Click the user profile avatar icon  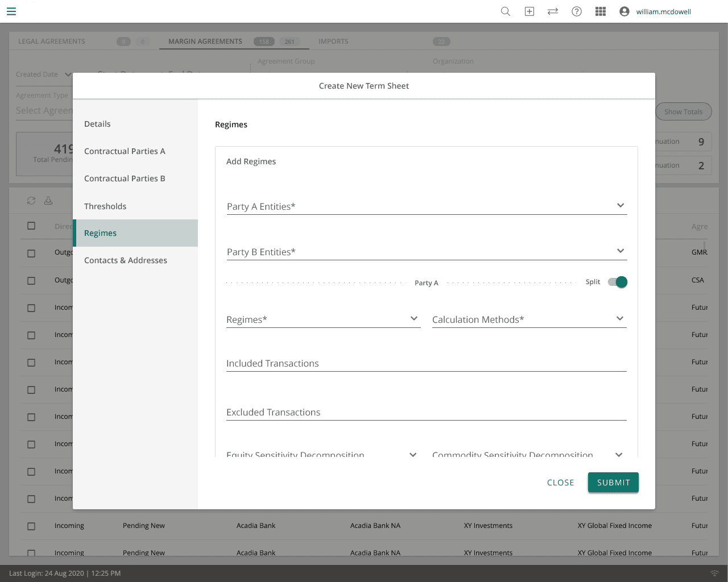(x=624, y=11)
